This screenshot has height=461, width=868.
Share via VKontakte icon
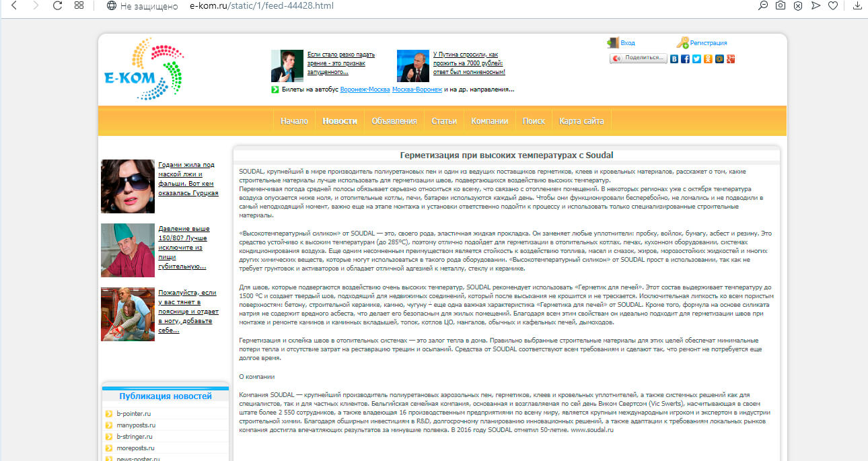pos(674,59)
